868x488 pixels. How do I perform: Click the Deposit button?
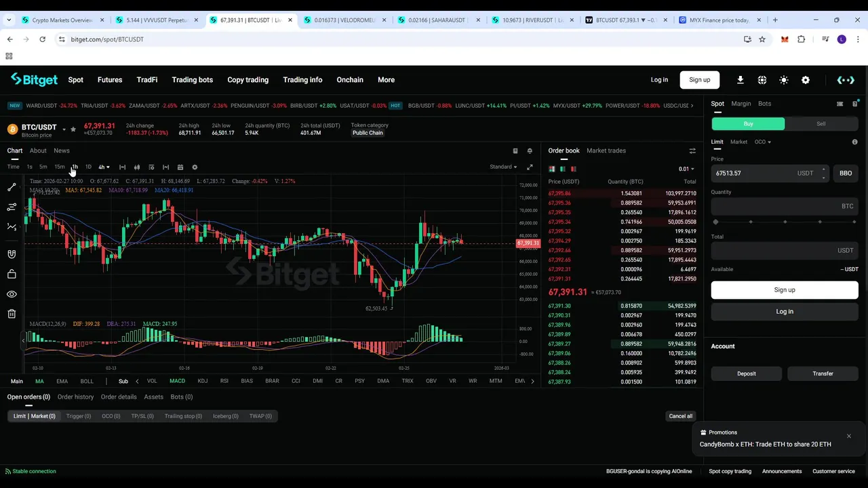point(747,373)
